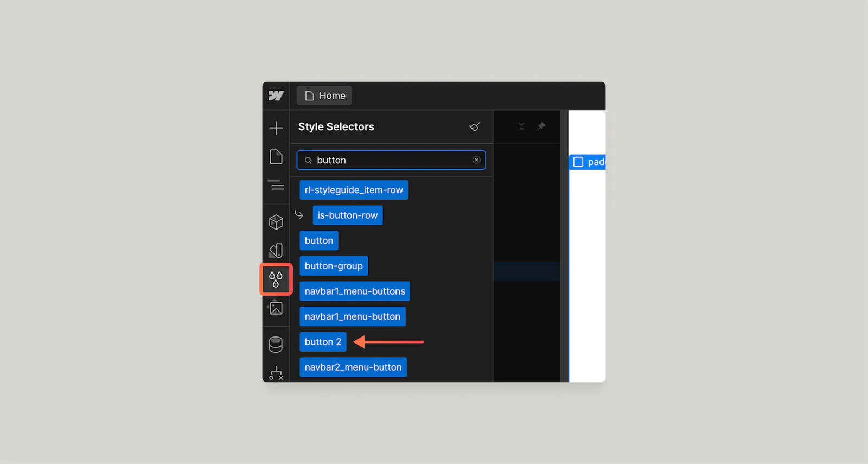The width and height of the screenshot is (868, 464).
Task: Open the Logic flow icon
Action: click(x=276, y=373)
